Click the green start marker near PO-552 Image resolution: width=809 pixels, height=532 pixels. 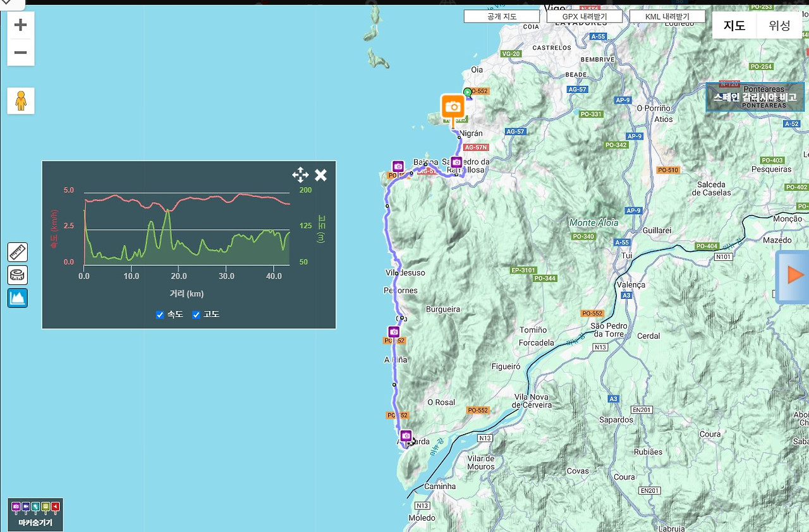468,92
